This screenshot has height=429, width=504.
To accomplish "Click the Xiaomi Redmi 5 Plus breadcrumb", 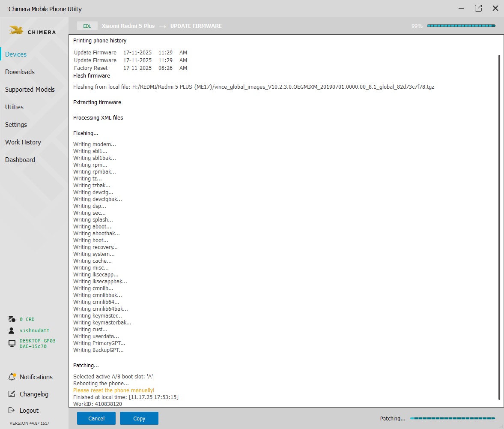I will coord(128,26).
